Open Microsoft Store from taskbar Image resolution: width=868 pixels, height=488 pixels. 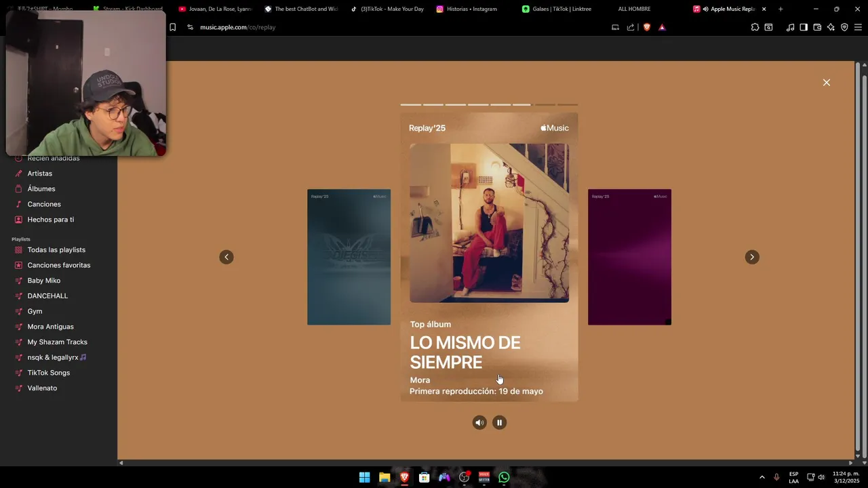tap(425, 477)
